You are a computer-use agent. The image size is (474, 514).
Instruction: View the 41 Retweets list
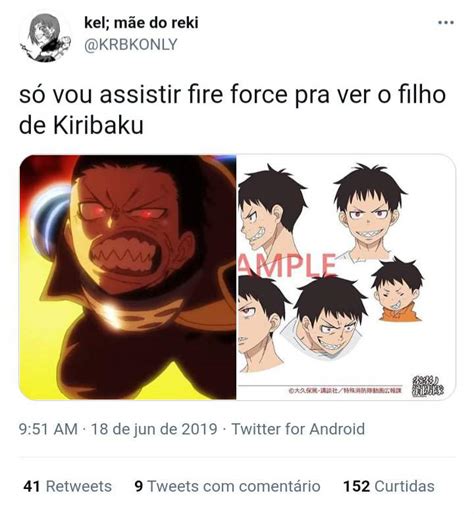pos(67,486)
